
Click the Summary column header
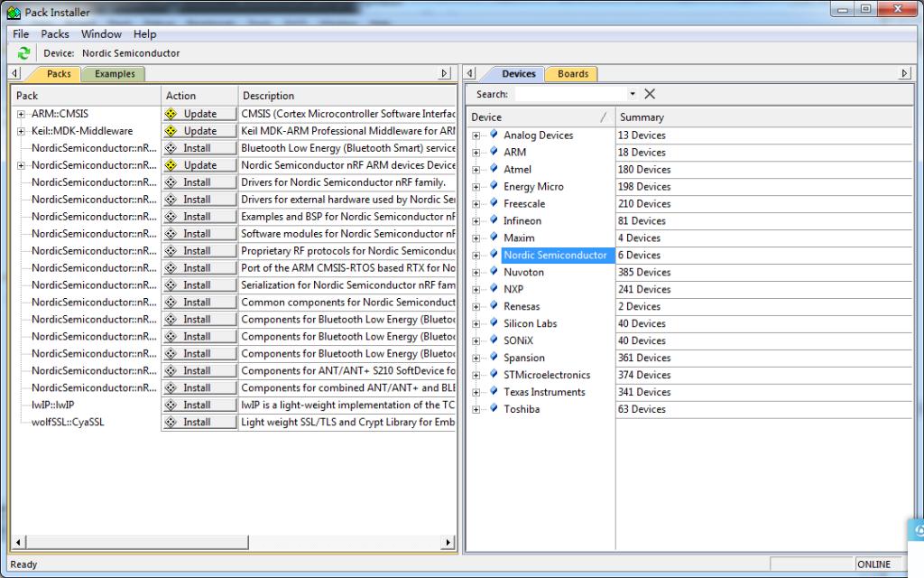763,117
